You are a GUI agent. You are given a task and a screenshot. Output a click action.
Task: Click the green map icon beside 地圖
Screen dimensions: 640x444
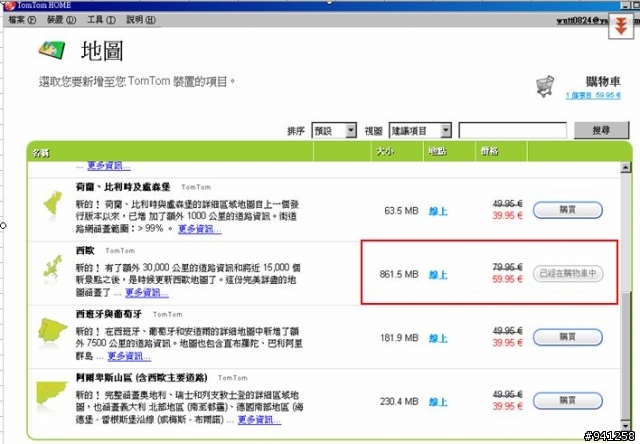click(x=52, y=50)
